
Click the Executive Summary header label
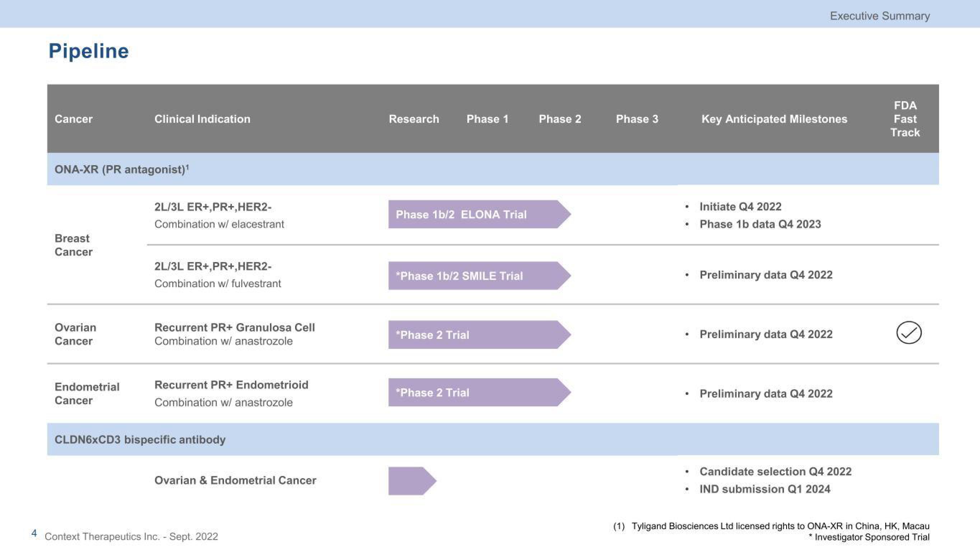click(880, 16)
